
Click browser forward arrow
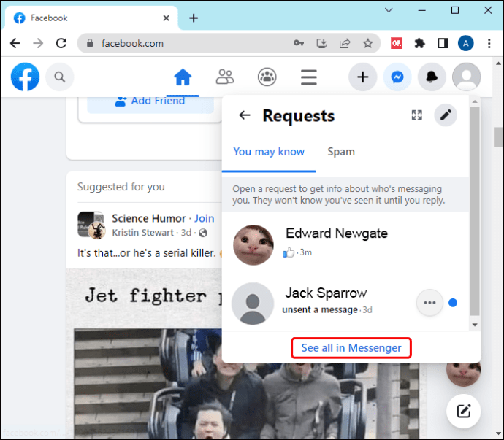(x=38, y=43)
